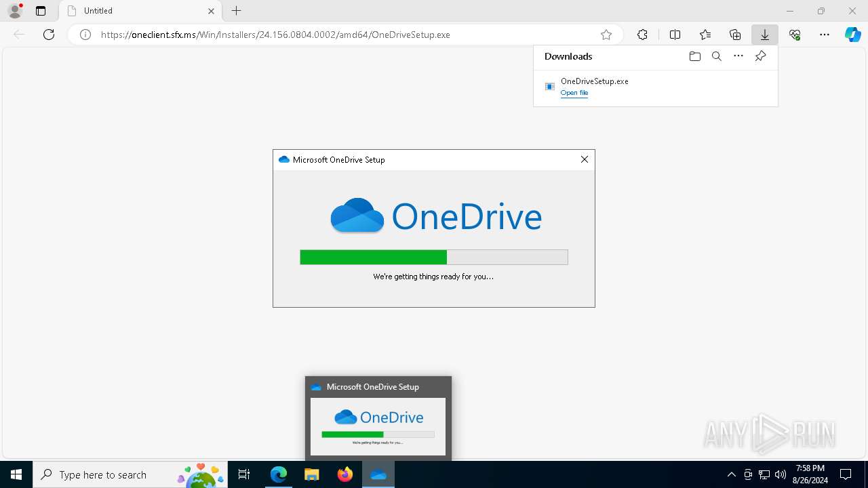Open the notification center
This screenshot has height=488, width=868.
click(x=846, y=474)
